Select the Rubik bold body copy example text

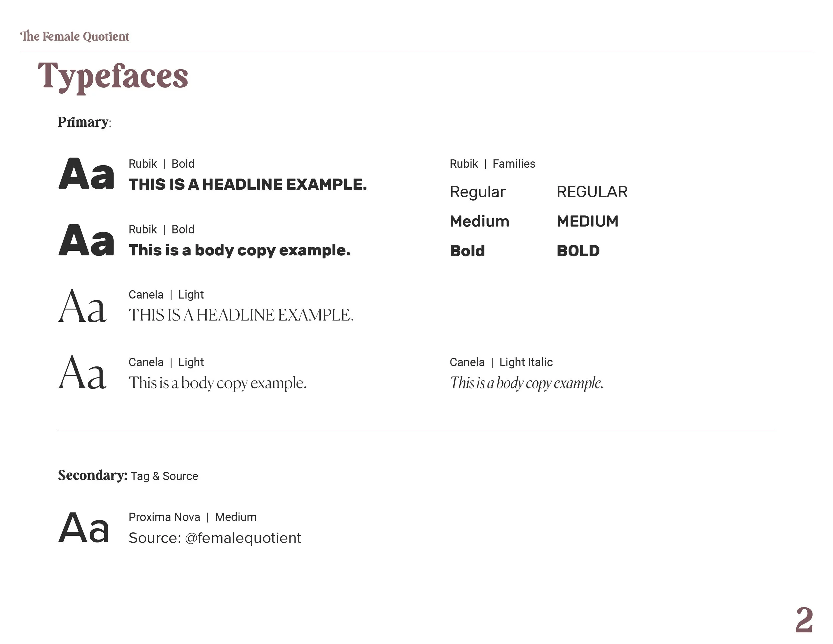click(239, 250)
